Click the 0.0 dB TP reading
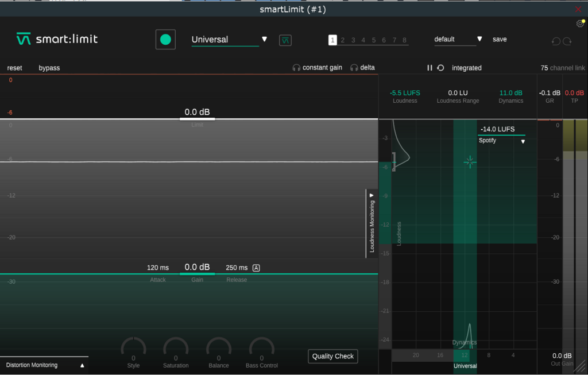Viewport: 588px width, 375px height. click(574, 92)
